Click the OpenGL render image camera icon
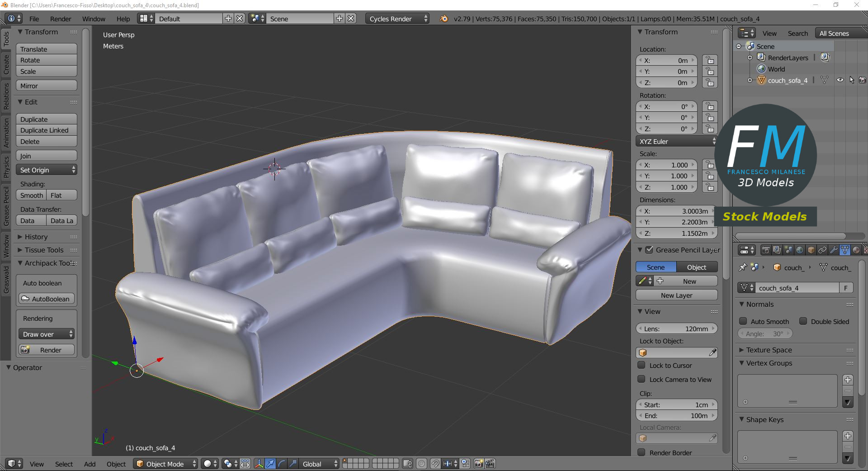The height and width of the screenshot is (471, 868). coord(479,464)
